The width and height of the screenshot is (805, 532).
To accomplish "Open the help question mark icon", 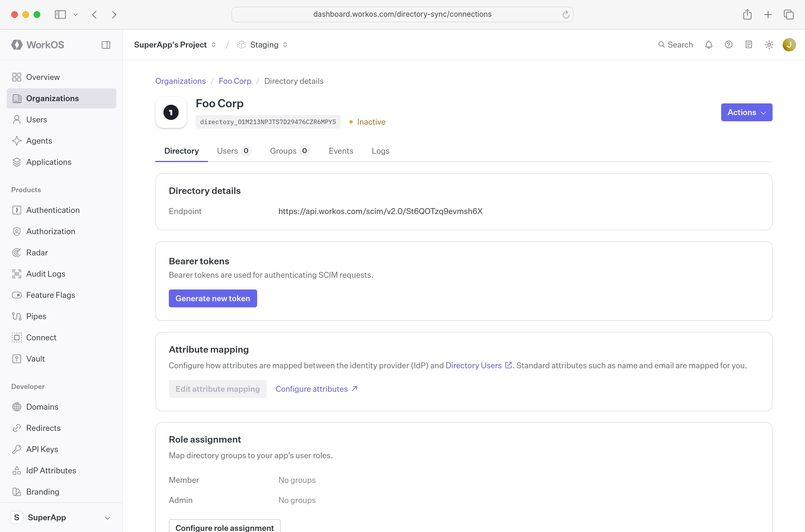I will click(729, 45).
